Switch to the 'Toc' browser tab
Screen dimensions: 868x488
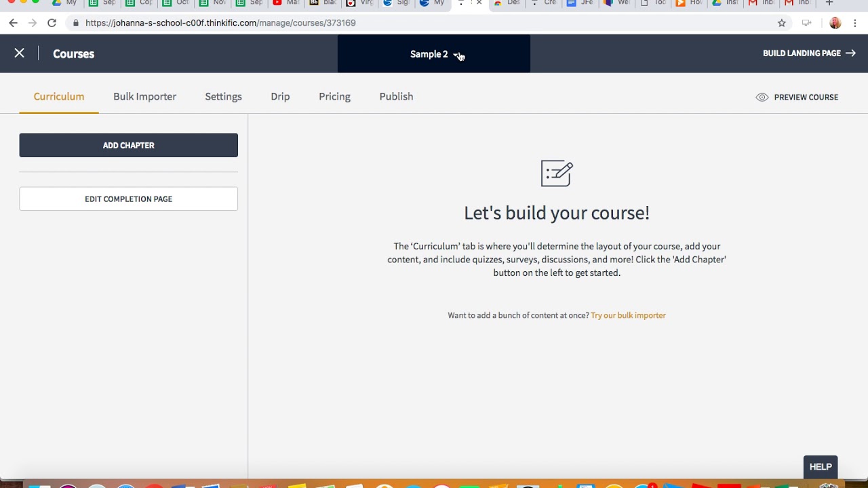click(652, 3)
